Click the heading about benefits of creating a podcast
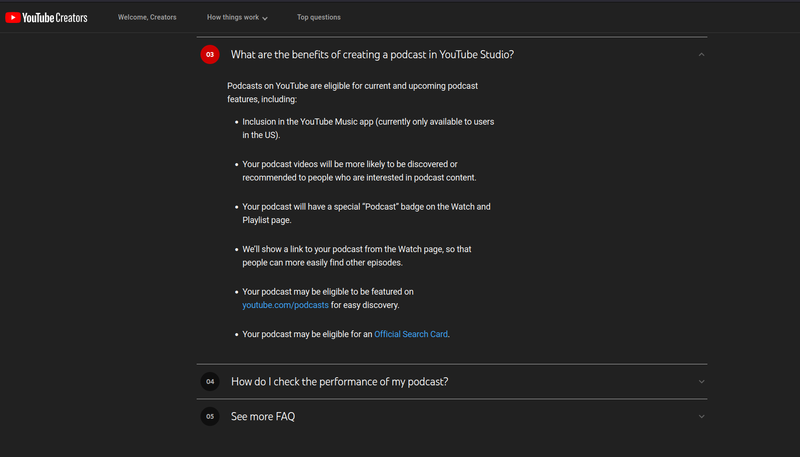The width and height of the screenshot is (800, 457). pos(372,54)
